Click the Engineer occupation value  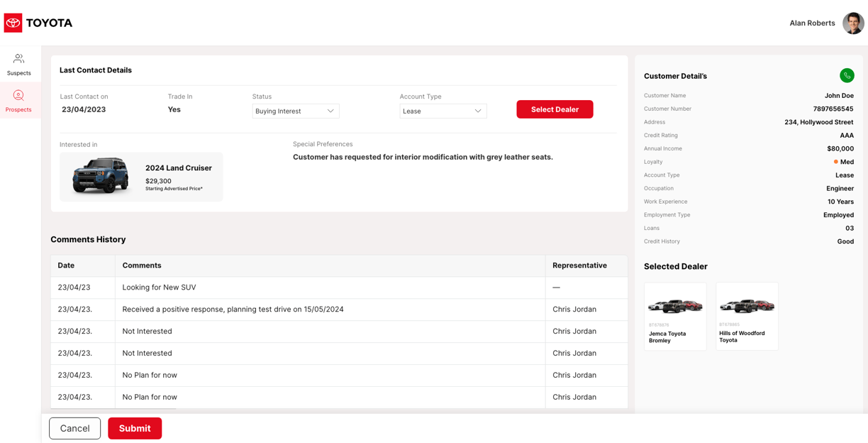coord(840,188)
